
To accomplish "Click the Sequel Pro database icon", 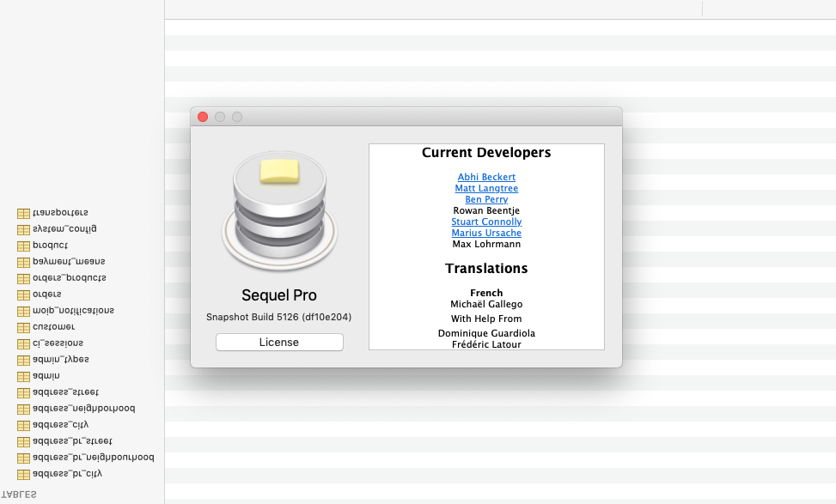I will (278, 210).
